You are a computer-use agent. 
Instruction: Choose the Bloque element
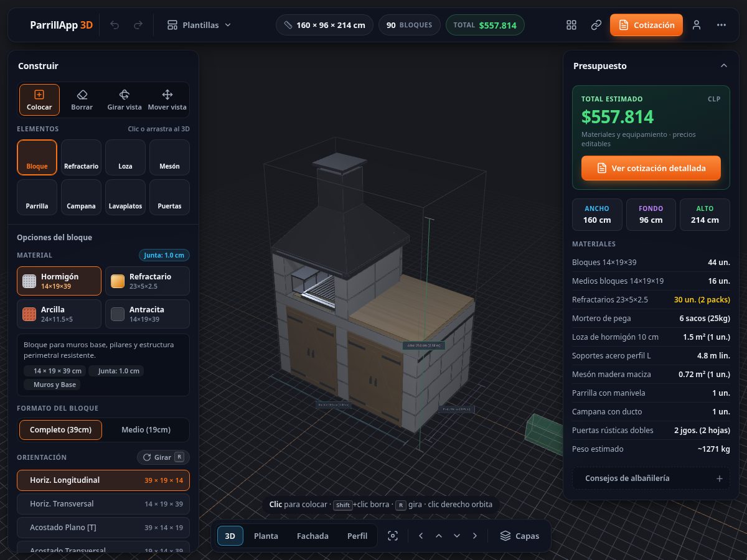click(37, 157)
